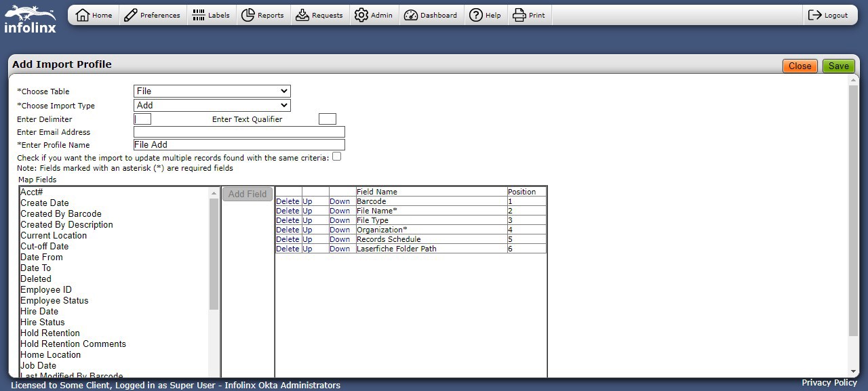868x391 pixels.
Task: Click the Labels barcode icon
Action: pos(198,15)
